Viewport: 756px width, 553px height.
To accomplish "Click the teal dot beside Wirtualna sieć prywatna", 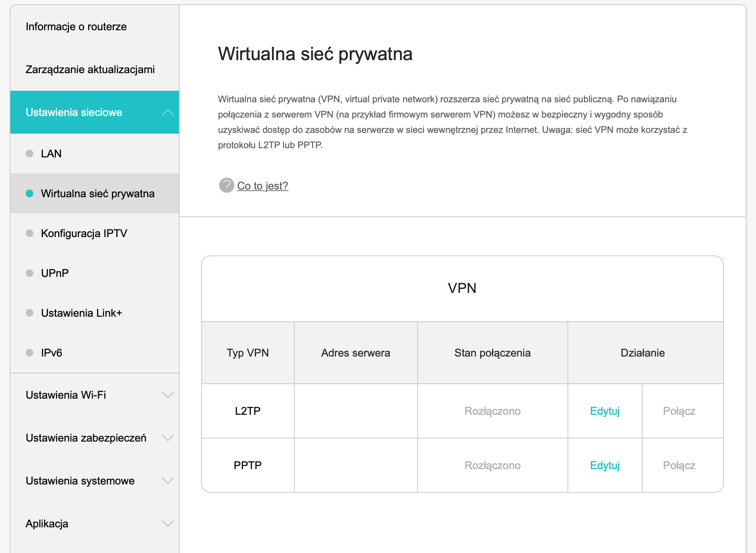I will point(30,193).
